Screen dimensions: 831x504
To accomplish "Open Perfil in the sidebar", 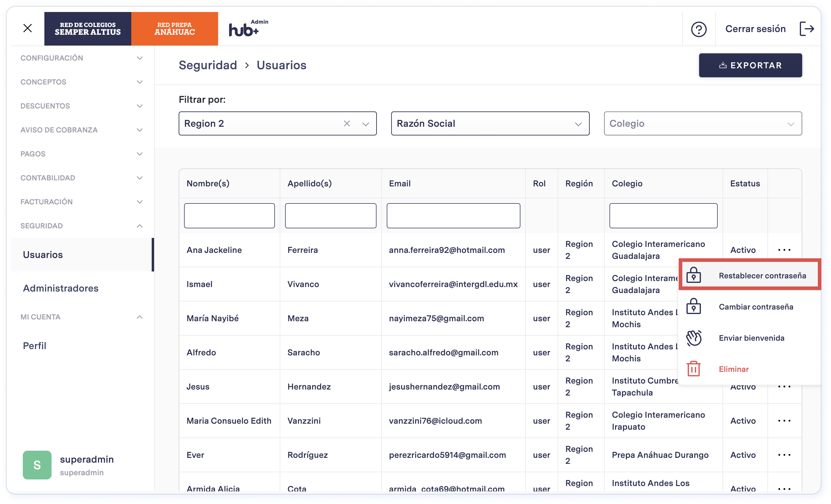I will tap(82, 345).
